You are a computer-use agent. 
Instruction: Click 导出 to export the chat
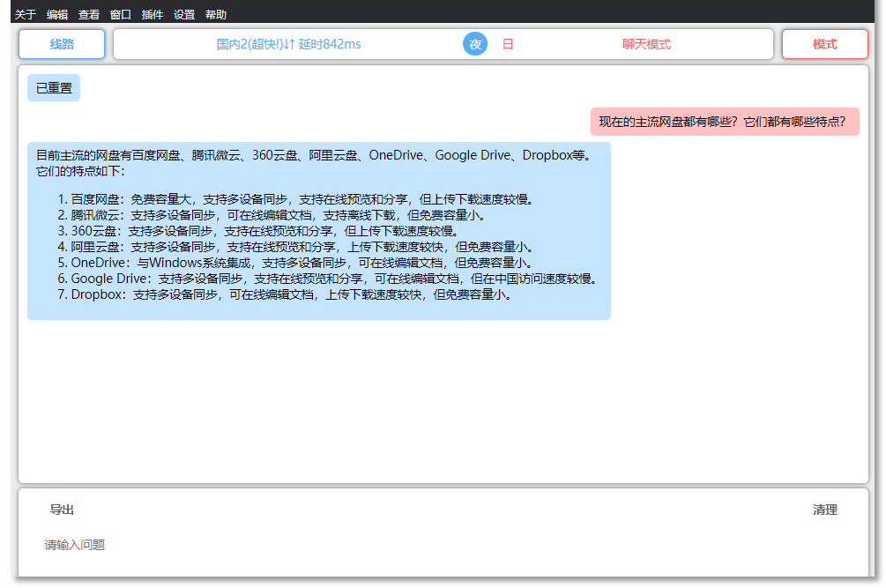click(x=62, y=510)
